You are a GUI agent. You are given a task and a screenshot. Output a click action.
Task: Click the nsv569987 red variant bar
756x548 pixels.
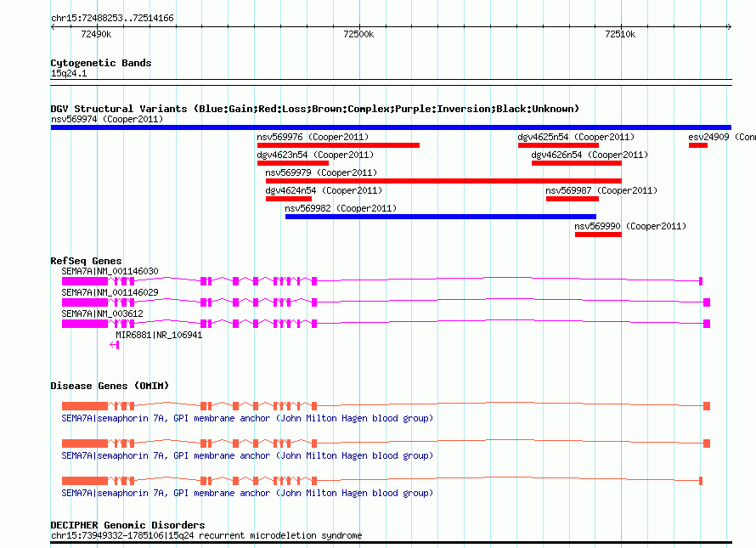coord(573,199)
